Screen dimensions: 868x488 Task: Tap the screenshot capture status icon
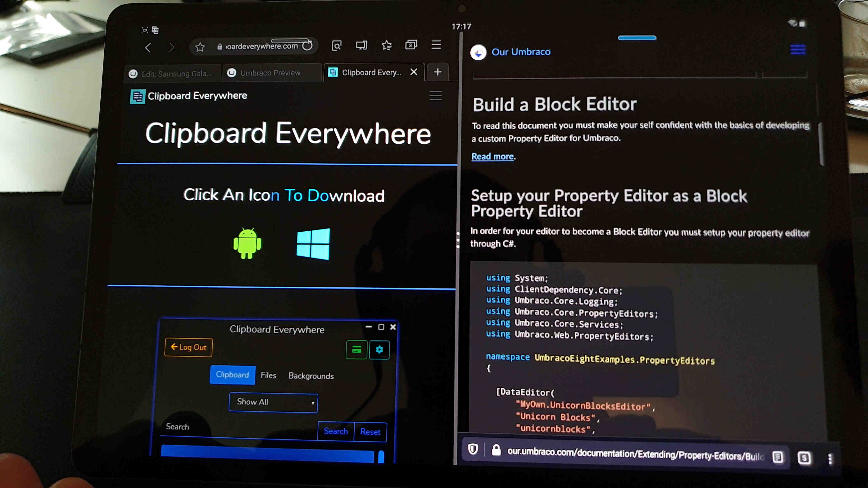coord(145,30)
